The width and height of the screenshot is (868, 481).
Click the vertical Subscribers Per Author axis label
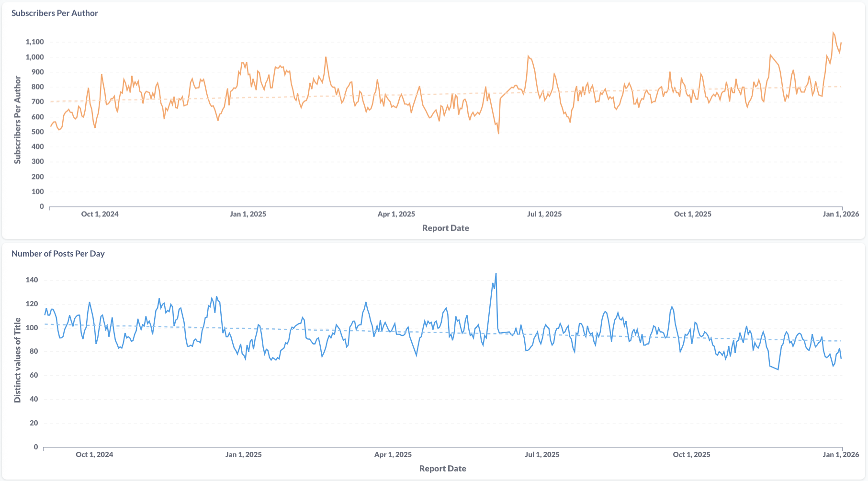click(18, 120)
